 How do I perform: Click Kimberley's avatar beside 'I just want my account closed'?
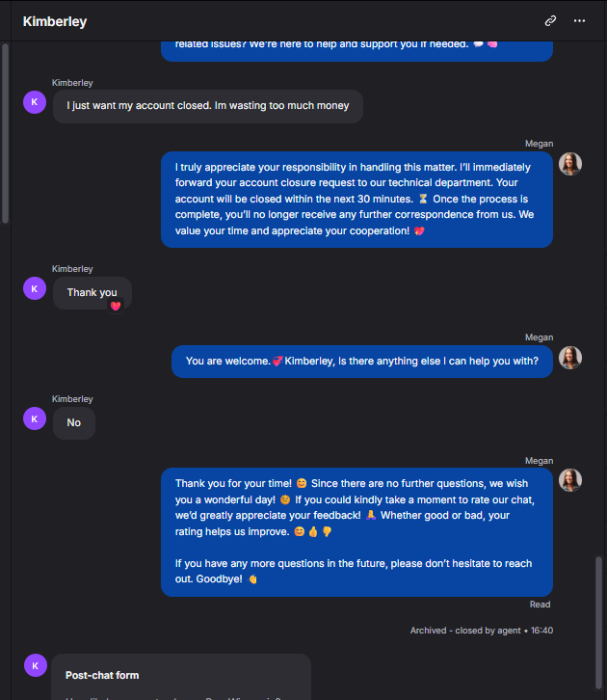35,102
